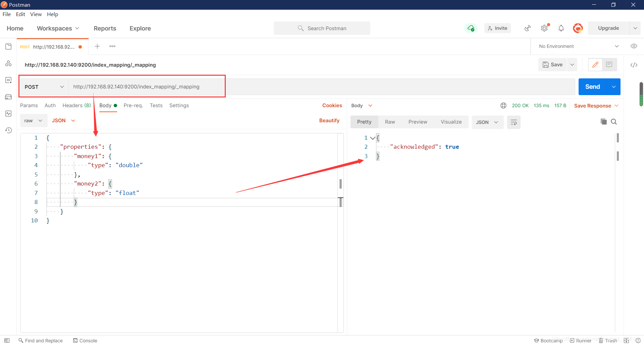Switch to Params tab
The height and width of the screenshot is (345, 644).
29,106
